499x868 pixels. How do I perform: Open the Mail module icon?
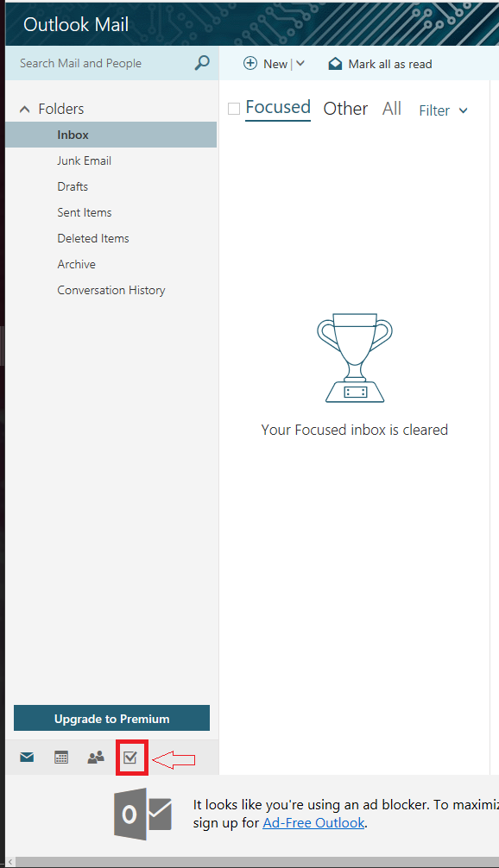tap(27, 757)
